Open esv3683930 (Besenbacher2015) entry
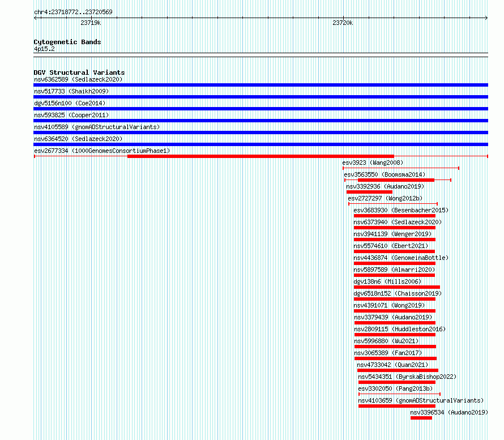Screen dimensions: 504x440 click(401, 210)
